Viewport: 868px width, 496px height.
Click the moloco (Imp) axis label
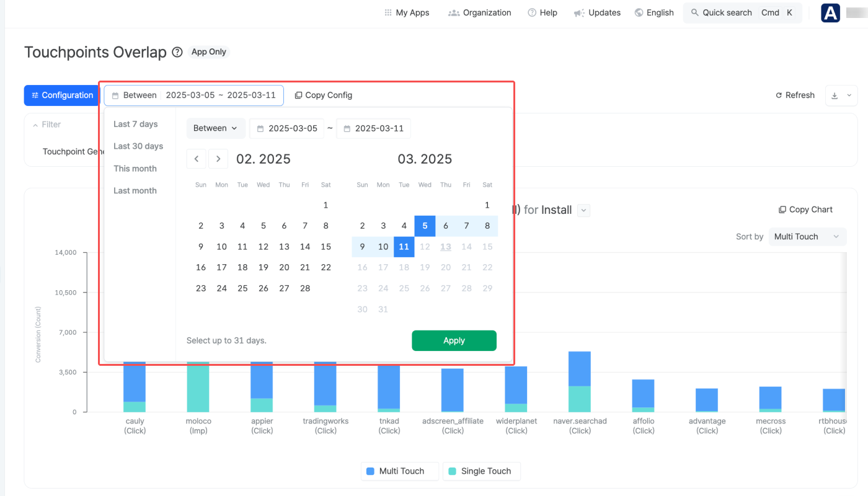[198, 426]
